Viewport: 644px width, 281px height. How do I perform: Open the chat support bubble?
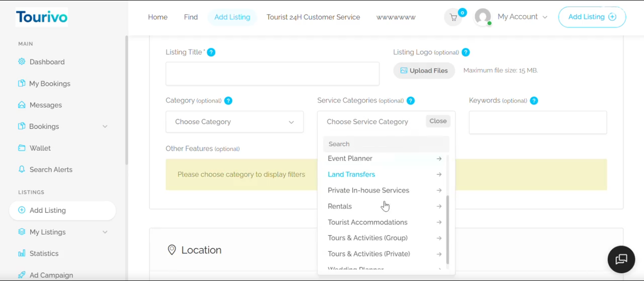click(621, 259)
